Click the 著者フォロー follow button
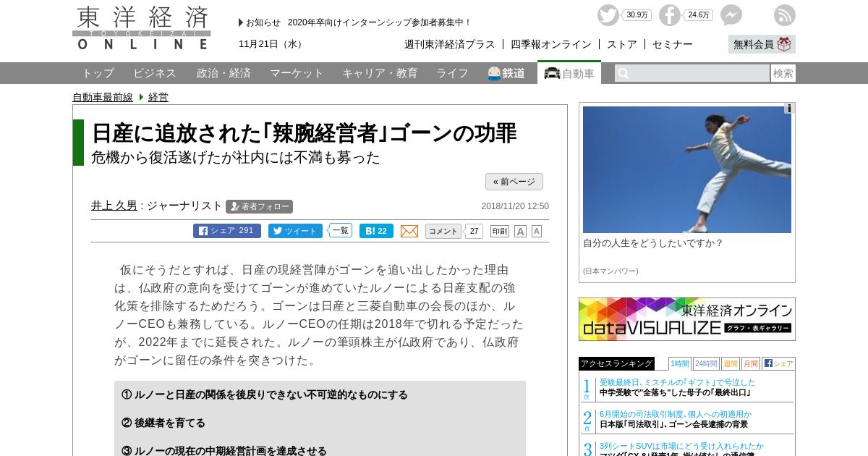 point(259,206)
